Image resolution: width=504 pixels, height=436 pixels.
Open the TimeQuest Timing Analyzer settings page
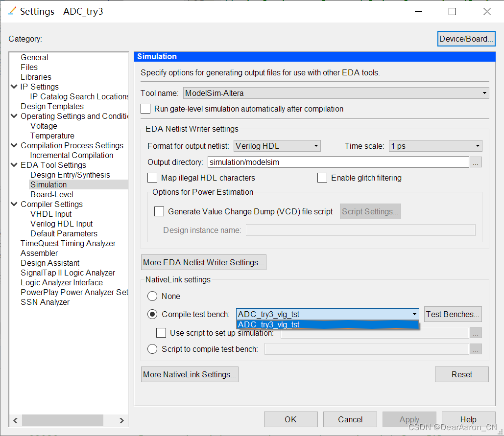[x=68, y=243]
